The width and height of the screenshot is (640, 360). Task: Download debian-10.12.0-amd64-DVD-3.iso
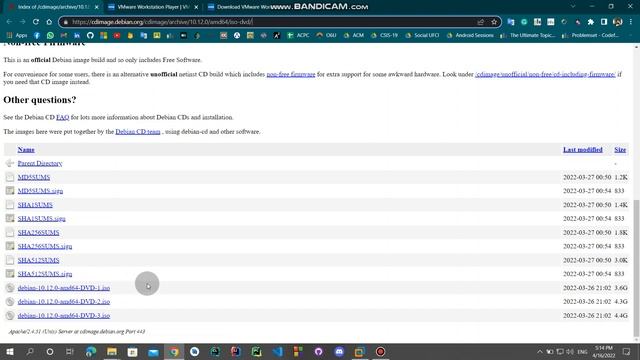(64, 316)
